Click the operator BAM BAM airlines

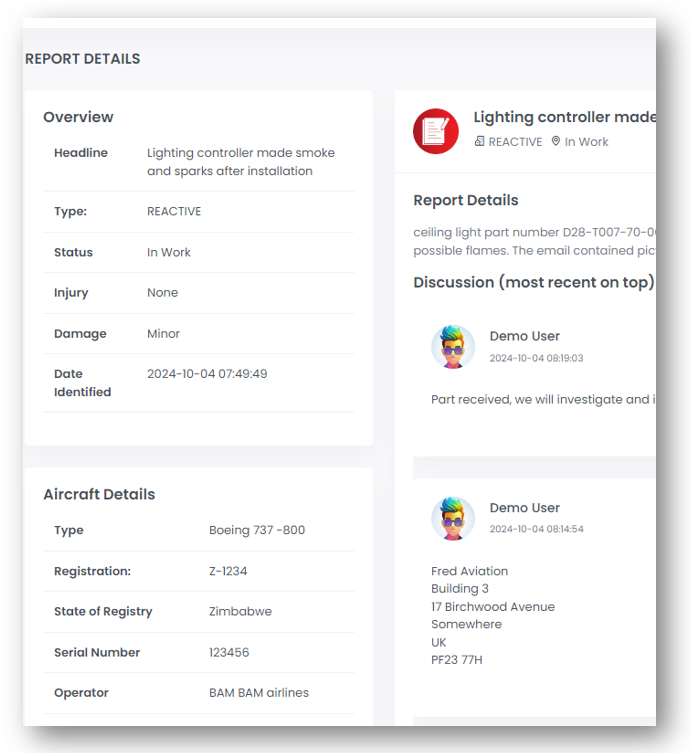coord(259,692)
